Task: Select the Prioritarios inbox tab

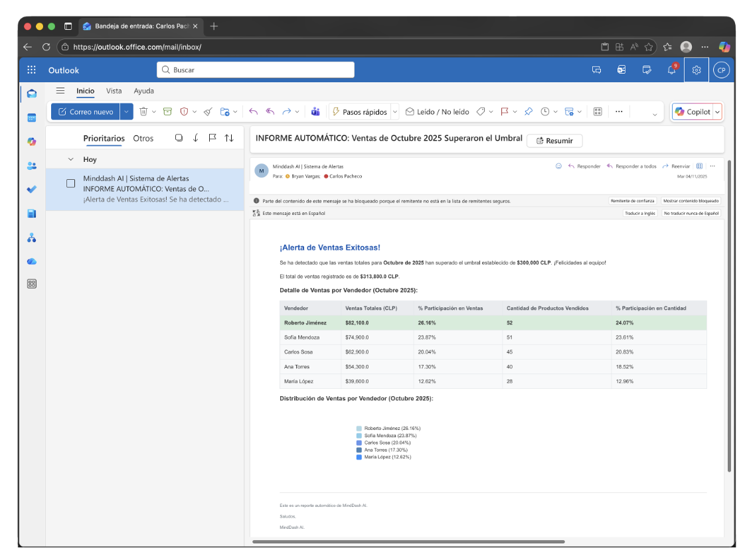Action: pos(104,138)
